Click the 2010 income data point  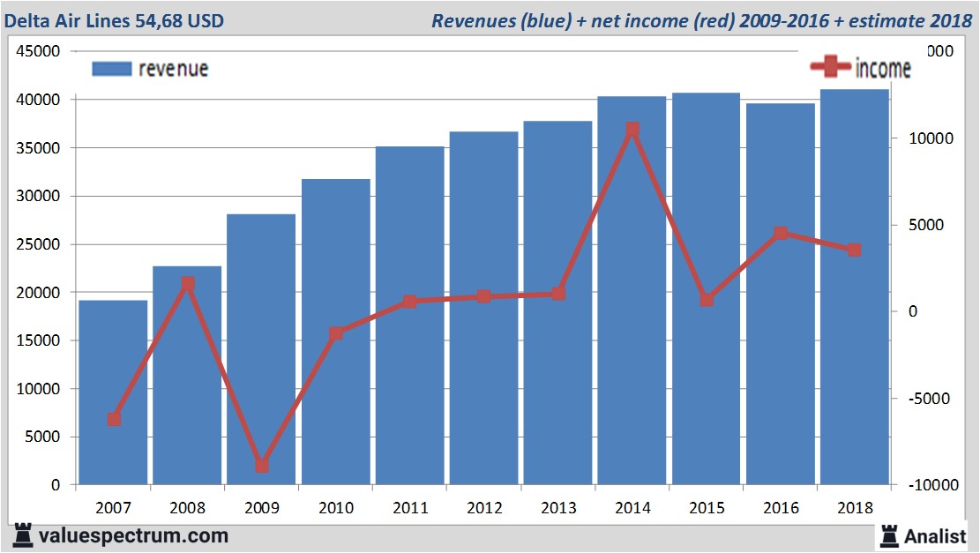(336, 333)
